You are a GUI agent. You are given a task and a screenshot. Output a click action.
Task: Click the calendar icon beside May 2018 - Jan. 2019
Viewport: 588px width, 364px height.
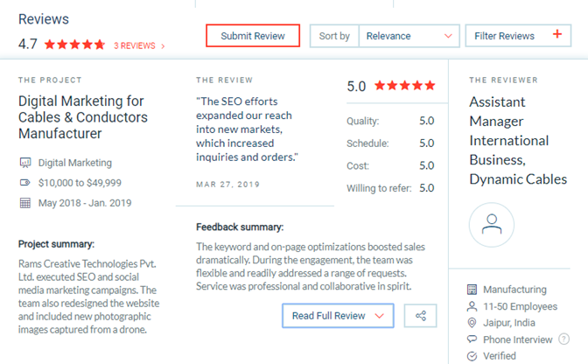pyautogui.click(x=25, y=203)
